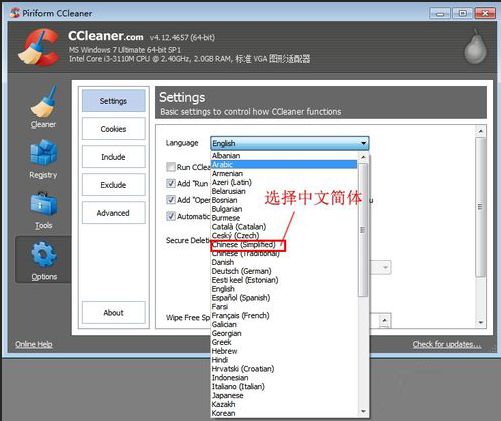Toggle the Automatic updates checkbox

(x=171, y=216)
